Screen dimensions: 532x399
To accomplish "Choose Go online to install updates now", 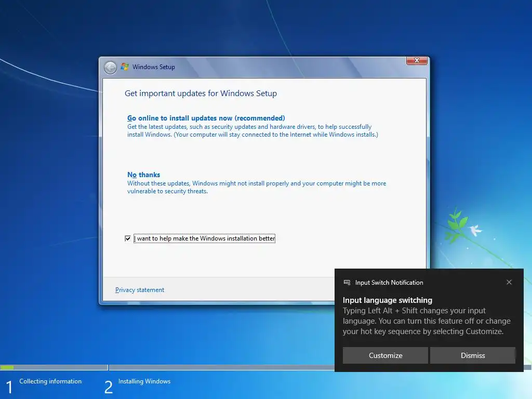I will (x=206, y=118).
